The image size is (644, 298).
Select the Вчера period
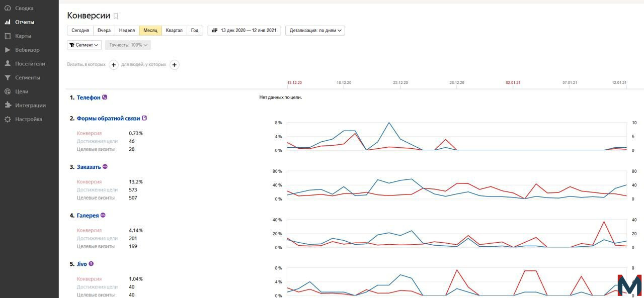click(104, 30)
